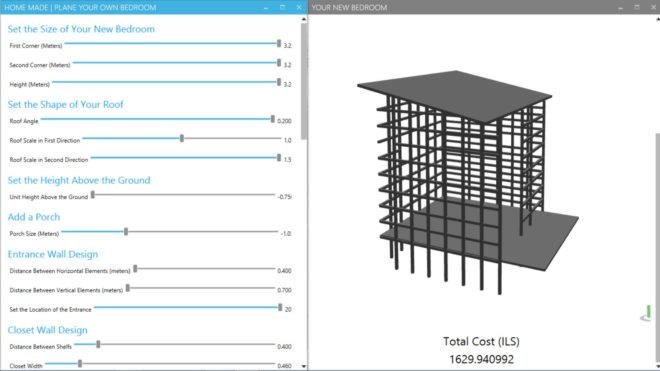Click scroll up arrow in left panel
The image size is (660, 371).
(x=304, y=19)
